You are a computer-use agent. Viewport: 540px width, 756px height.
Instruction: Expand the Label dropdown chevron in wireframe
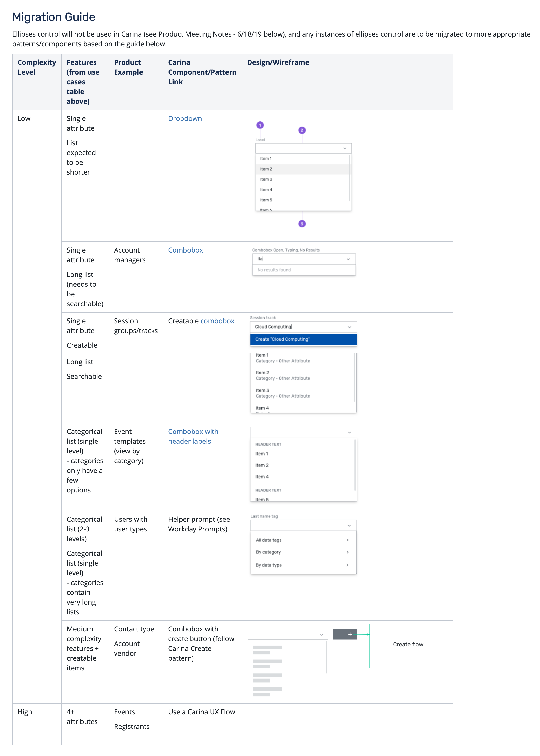[x=345, y=148]
